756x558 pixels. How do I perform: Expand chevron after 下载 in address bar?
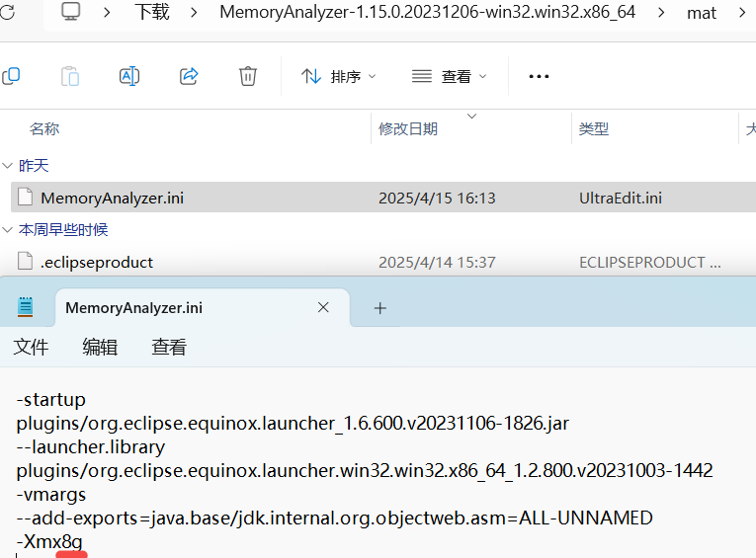pos(194,13)
